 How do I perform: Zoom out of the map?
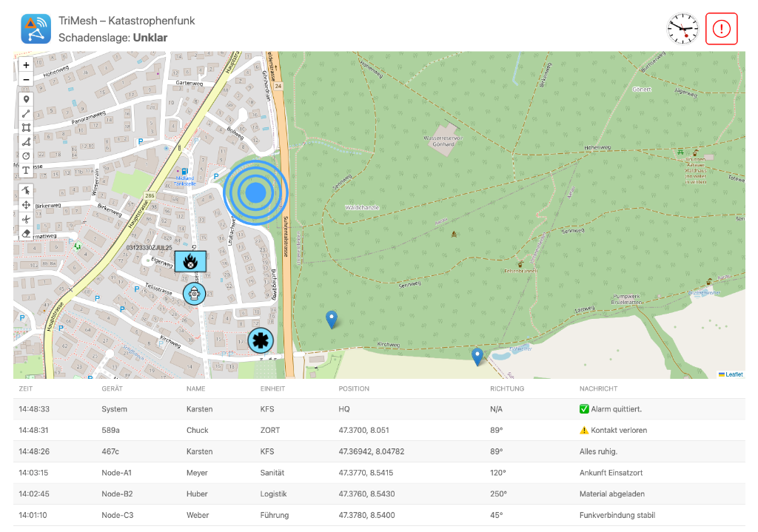click(26, 79)
